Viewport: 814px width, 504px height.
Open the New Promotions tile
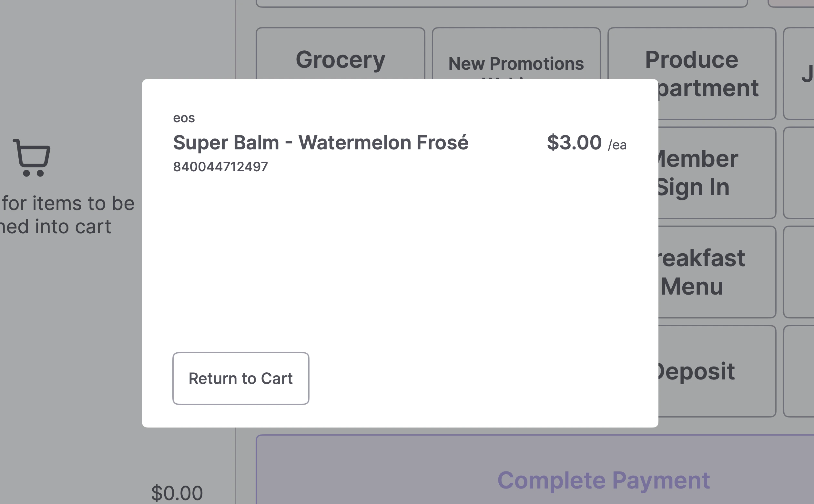516,63
